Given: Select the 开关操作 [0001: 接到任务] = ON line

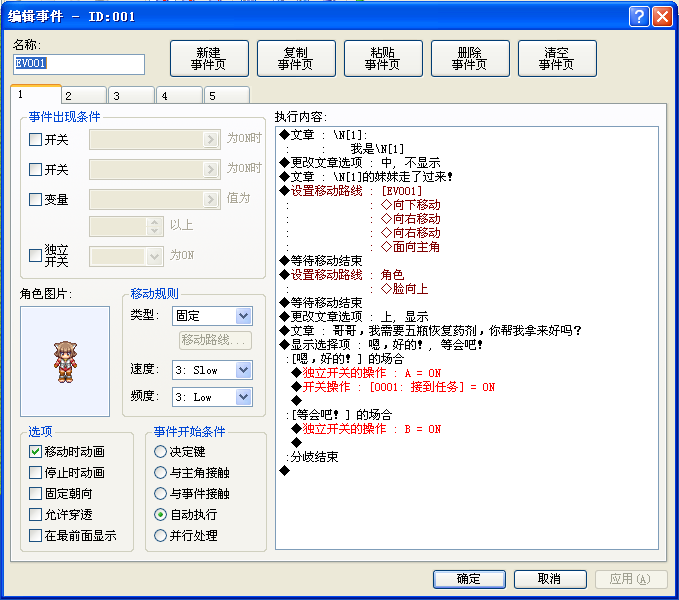Looking at the screenshot, I should (x=393, y=387).
